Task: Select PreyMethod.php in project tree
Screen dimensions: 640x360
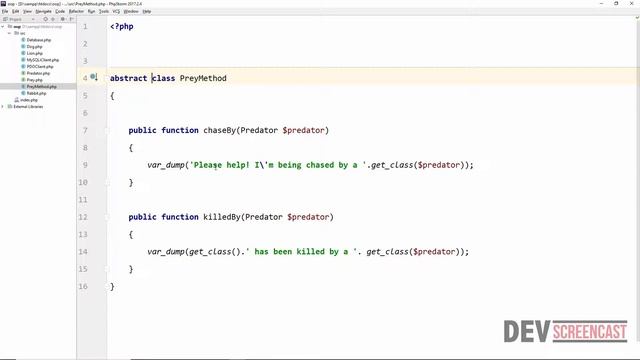Action: point(42,87)
